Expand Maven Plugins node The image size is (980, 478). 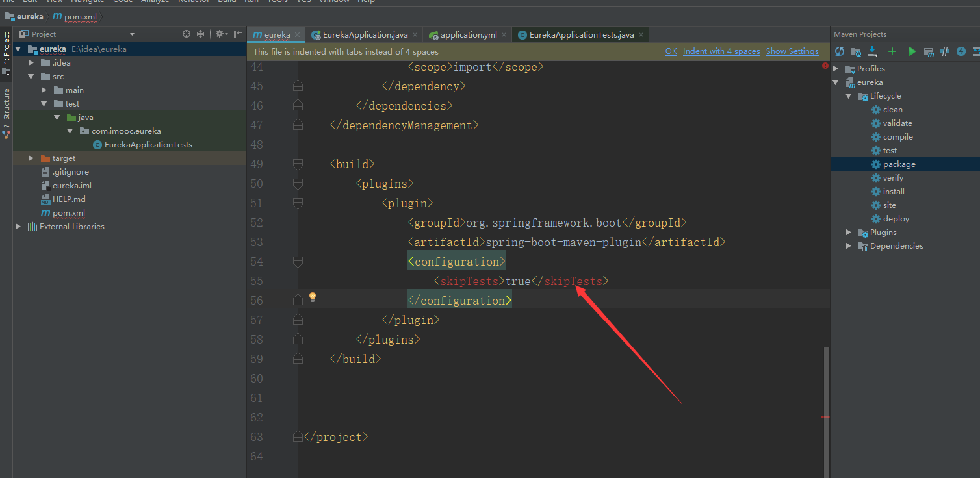[x=849, y=233]
